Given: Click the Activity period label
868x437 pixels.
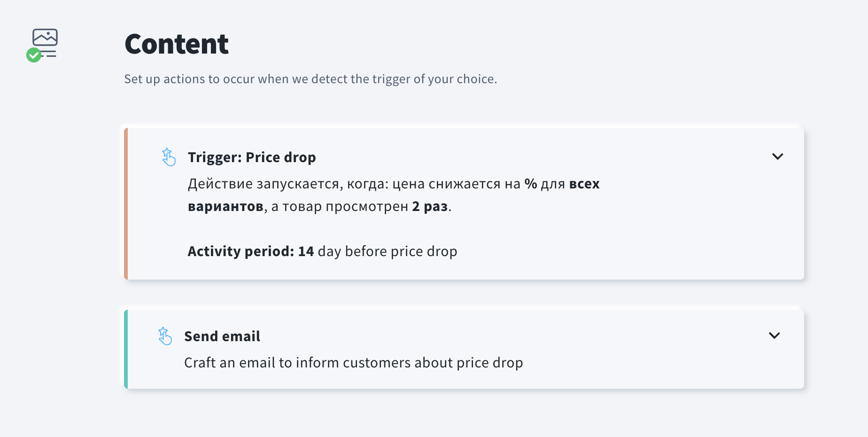Looking at the screenshot, I should pyautogui.click(x=241, y=251).
